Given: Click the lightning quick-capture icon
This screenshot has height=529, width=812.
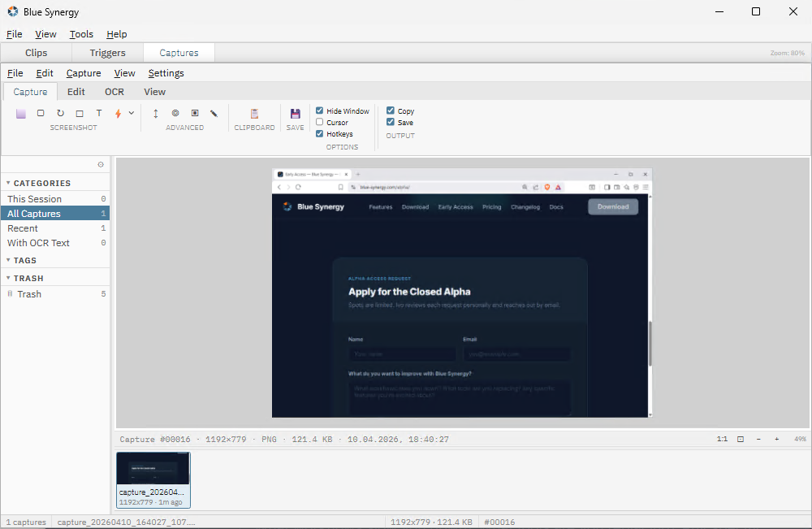Looking at the screenshot, I should [x=119, y=113].
